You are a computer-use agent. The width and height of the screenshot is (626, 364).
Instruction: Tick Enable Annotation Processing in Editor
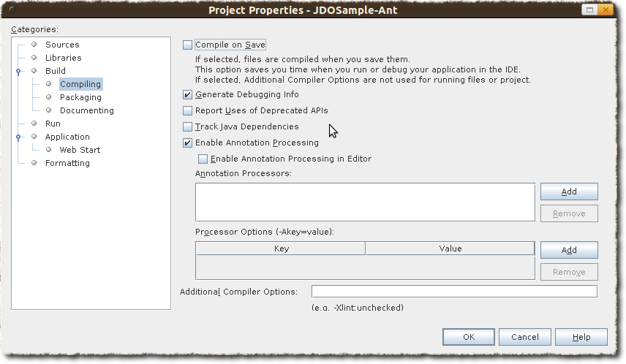tap(203, 159)
